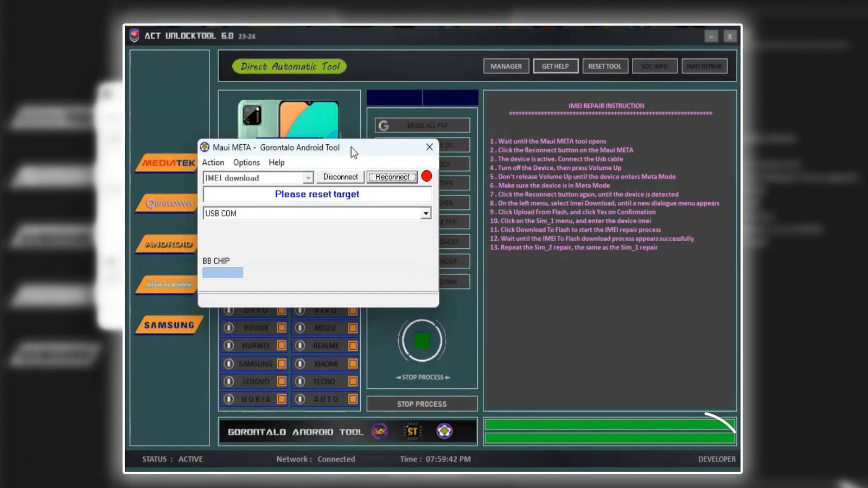Image resolution: width=868 pixels, height=488 pixels.
Task: Click the BB CHIP progress bar
Action: click(x=222, y=272)
